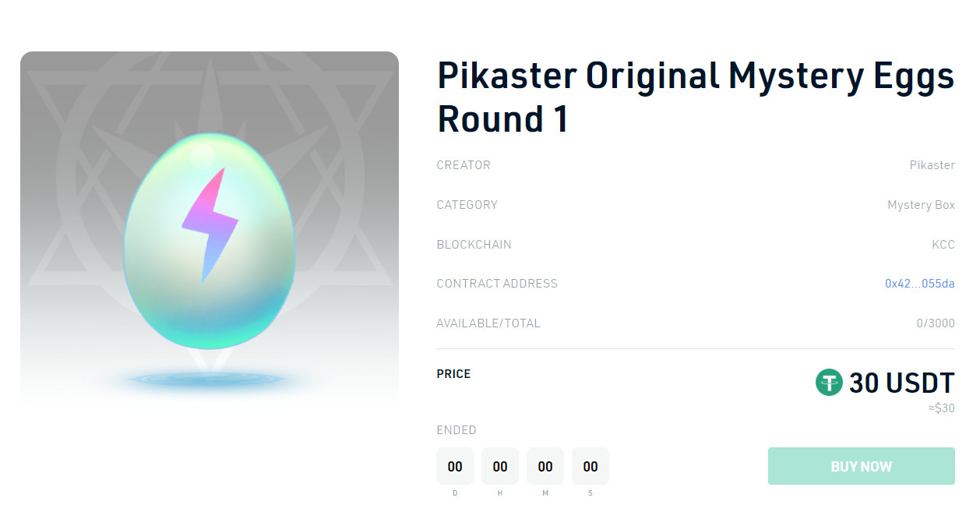Viewport: 980px width, 505px height.
Task: Click the BUY NOW button
Action: (x=861, y=466)
